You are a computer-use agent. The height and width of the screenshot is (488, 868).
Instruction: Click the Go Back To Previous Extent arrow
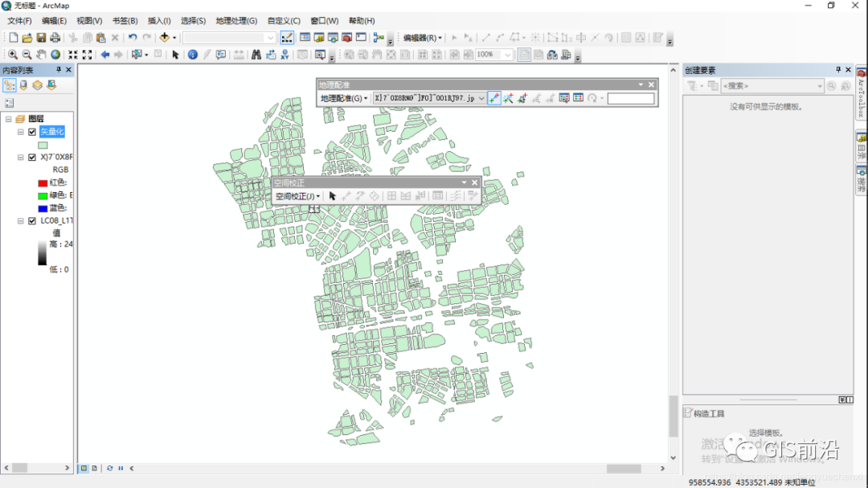[x=104, y=55]
